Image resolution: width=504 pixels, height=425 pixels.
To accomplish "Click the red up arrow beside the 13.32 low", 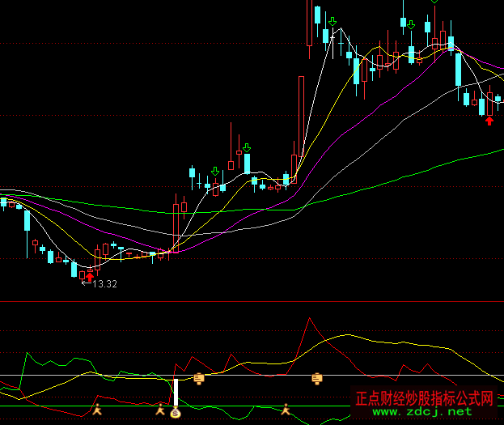I will click(89, 277).
